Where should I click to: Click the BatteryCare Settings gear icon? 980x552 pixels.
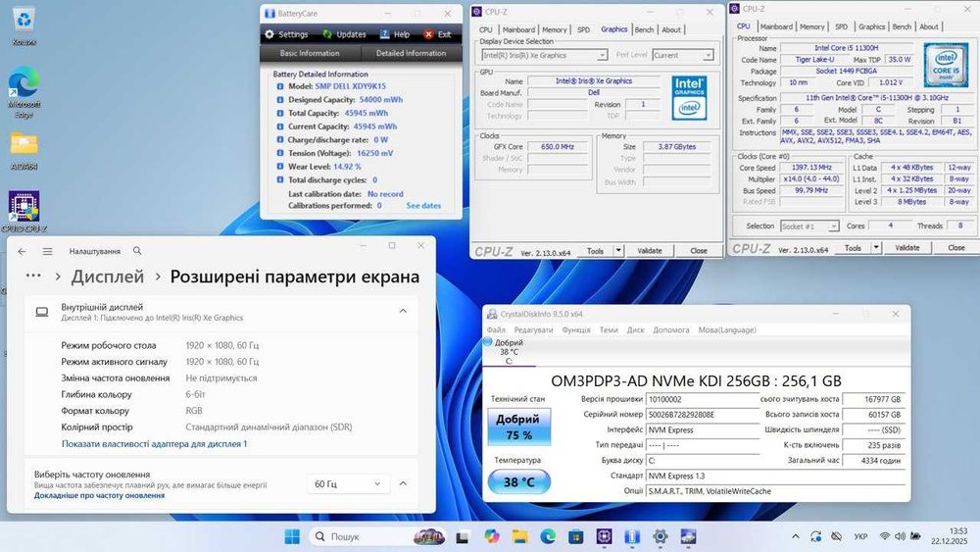[x=269, y=34]
